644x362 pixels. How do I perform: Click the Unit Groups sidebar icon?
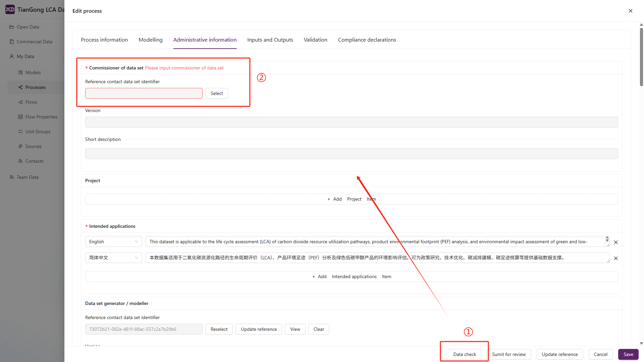pos(20,132)
